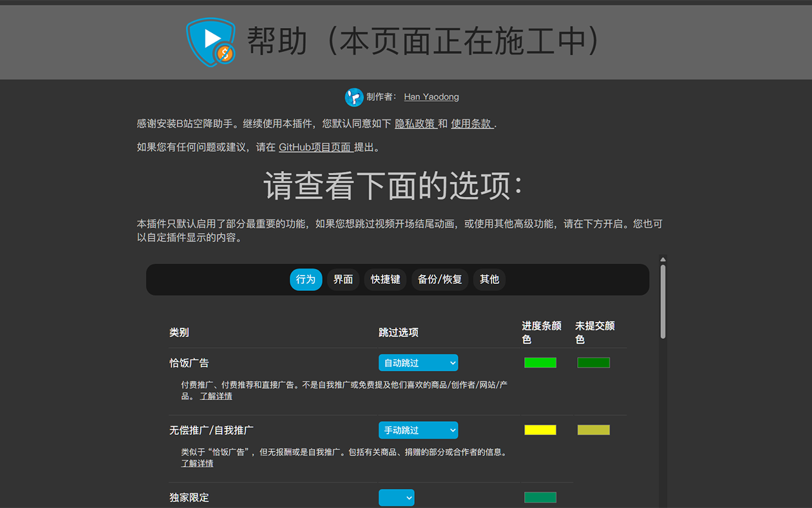Click the creator's avatar icon next to 制作者

point(354,97)
